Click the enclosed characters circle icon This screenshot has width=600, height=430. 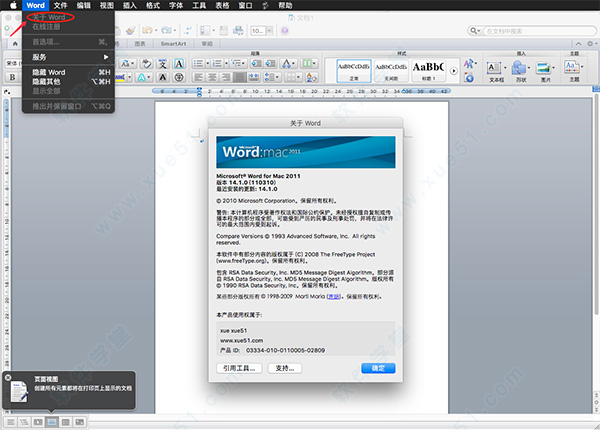179,78
